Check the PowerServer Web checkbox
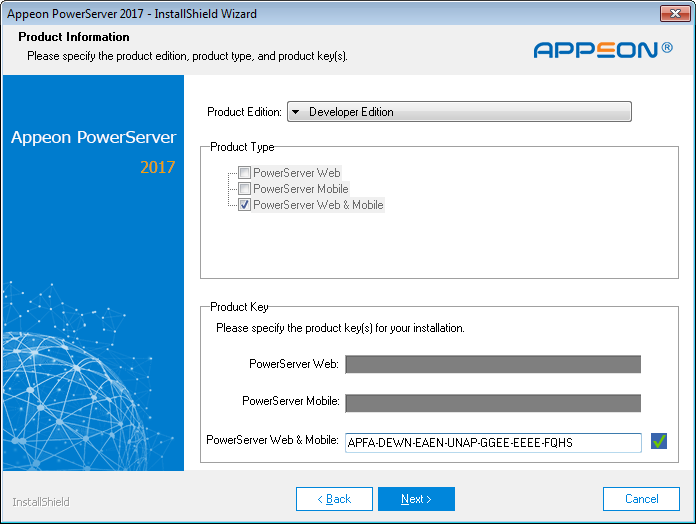Image resolution: width=696 pixels, height=524 pixels. (x=244, y=173)
